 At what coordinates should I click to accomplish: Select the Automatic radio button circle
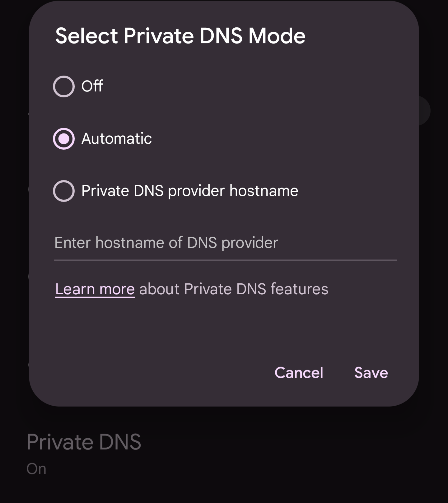pos(64,139)
